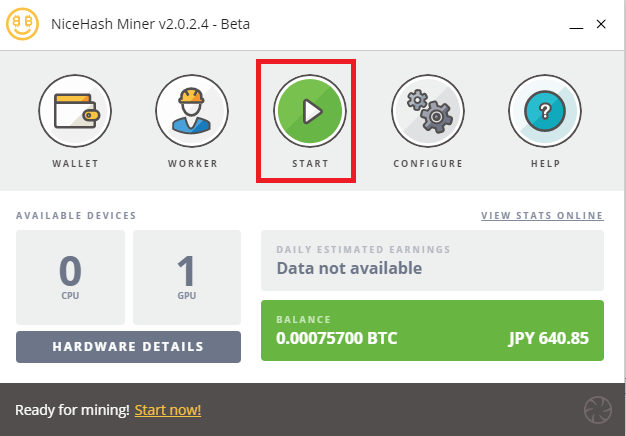This screenshot has width=626, height=436.
Task: Click the NiceHash Miner v2.0.2.4 title text
Action: (x=151, y=24)
